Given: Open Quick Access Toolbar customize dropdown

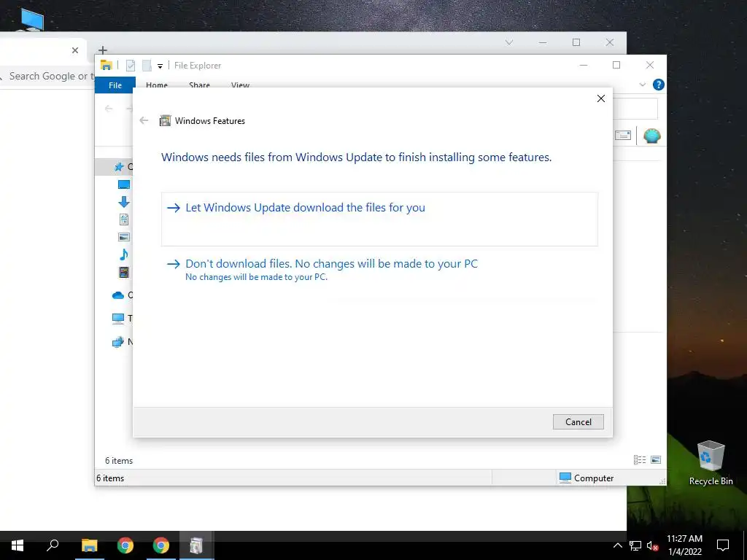Looking at the screenshot, I should point(160,66).
